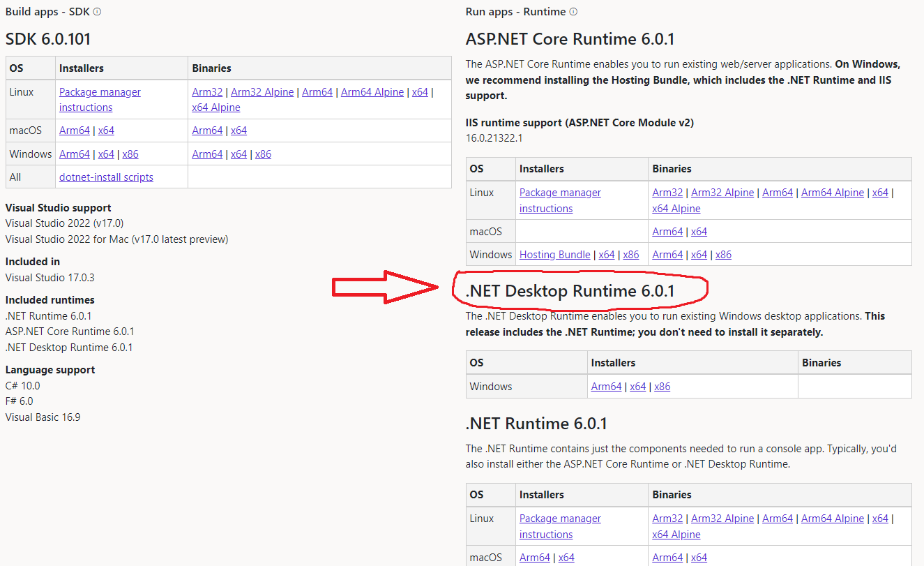Download .NET Runtime Linux x64 binaries
Screen dimensions: 924x566
[x=880, y=519]
